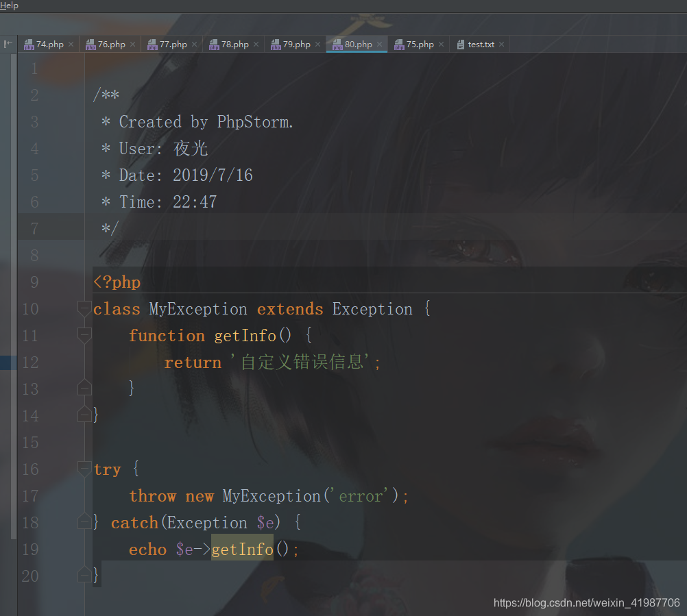Click the PHP file icon on 76.php tab
The height and width of the screenshot is (616, 687).
91,45
